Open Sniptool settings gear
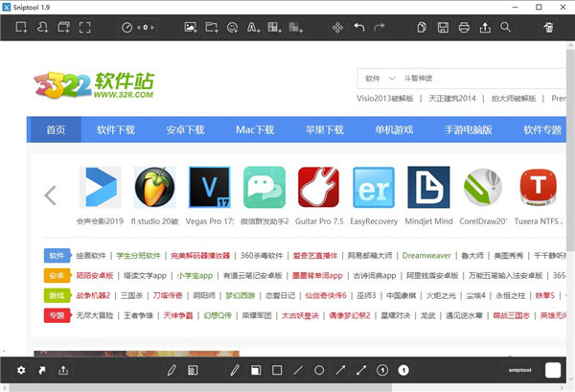575x392 pixels. 21,370
